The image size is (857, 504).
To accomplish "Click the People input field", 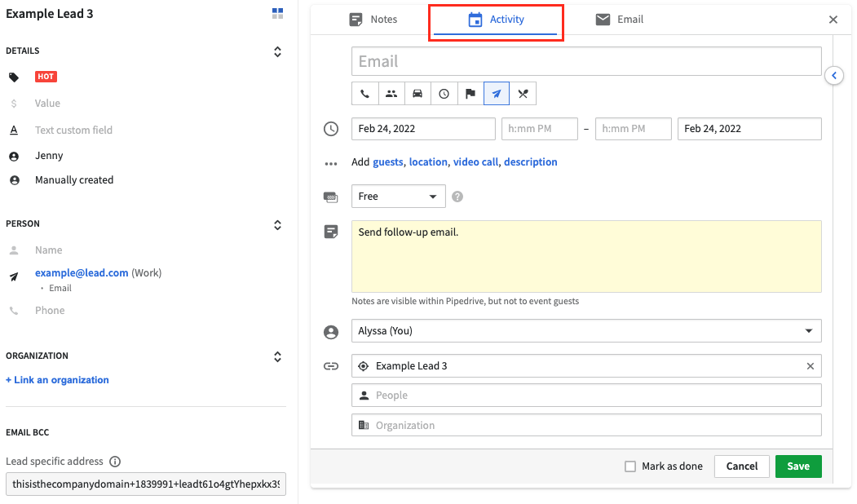I will click(586, 396).
